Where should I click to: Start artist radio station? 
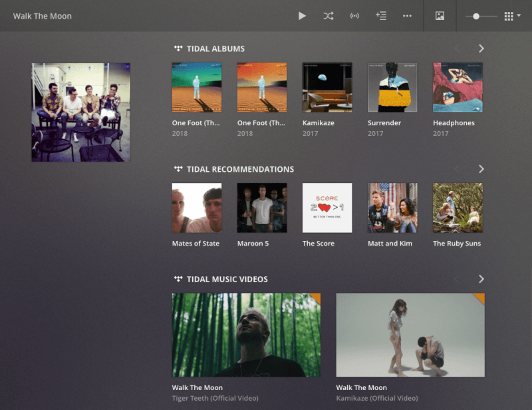click(354, 16)
